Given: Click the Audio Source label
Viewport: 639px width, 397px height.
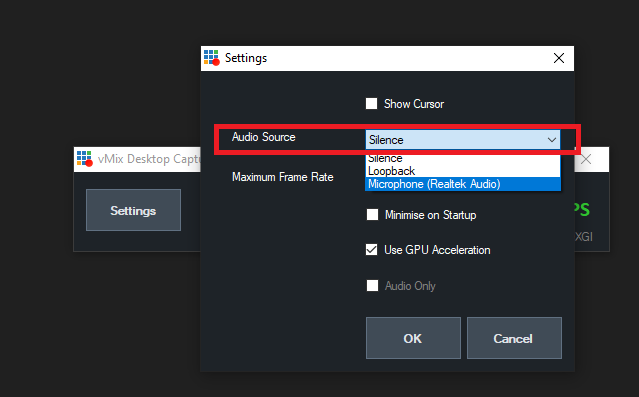Looking at the screenshot, I should tap(263, 137).
